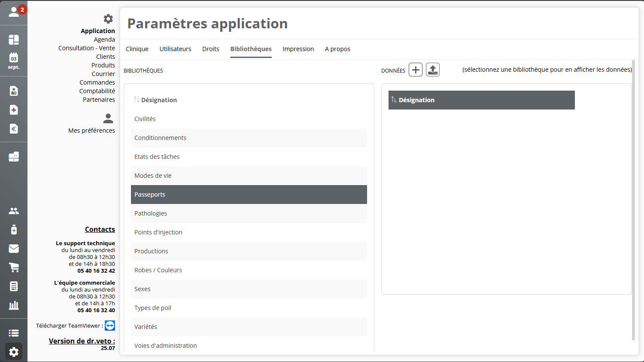Image resolution: width=644 pixels, height=362 pixels.
Task: Open Consultation - Vente settings section
Action: click(x=87, y=48)
